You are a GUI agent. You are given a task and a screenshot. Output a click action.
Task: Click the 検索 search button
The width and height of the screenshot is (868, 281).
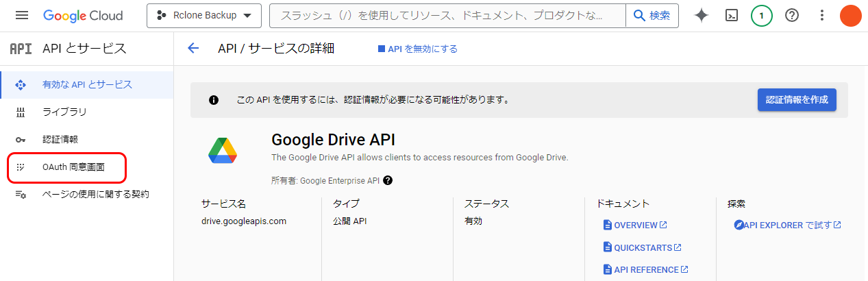[652, 15]
